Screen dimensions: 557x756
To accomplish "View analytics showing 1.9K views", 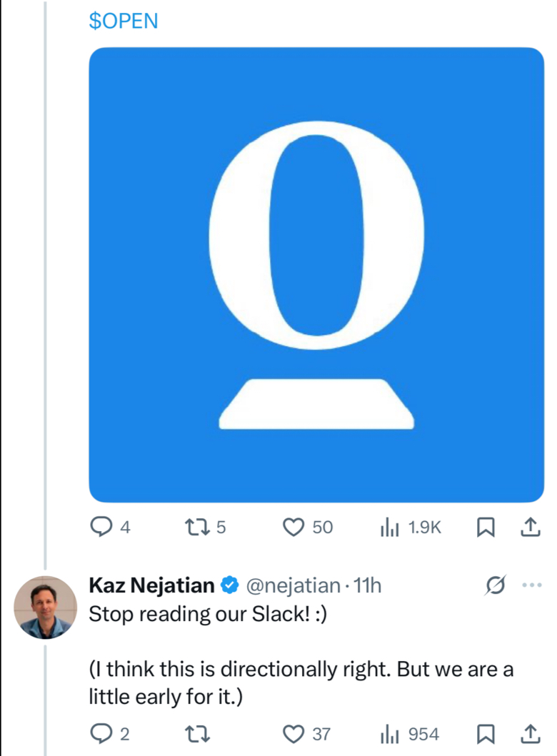I will pos(389,528).
